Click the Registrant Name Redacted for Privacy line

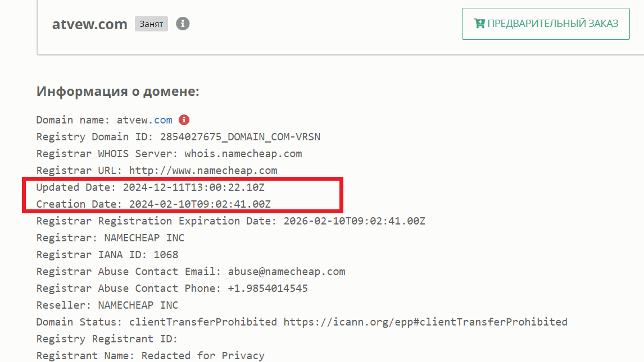pos(150,355)
